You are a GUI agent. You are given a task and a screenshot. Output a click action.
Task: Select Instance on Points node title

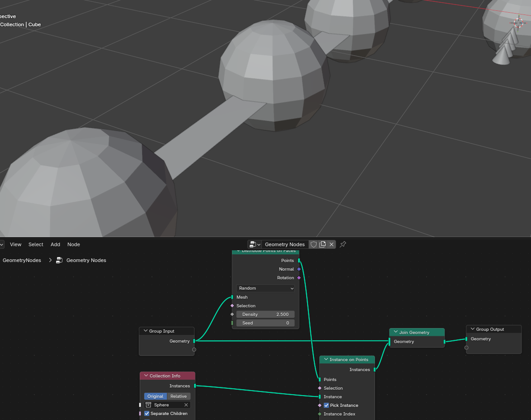coord(349,360)
